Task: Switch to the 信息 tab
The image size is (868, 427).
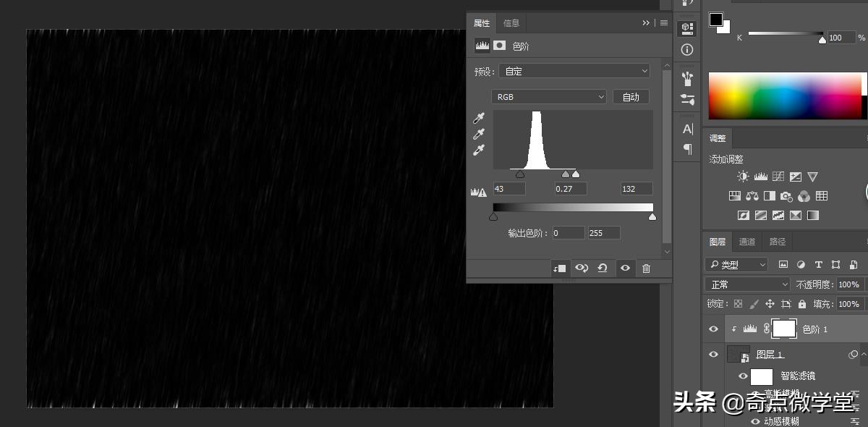Action: 511,23
